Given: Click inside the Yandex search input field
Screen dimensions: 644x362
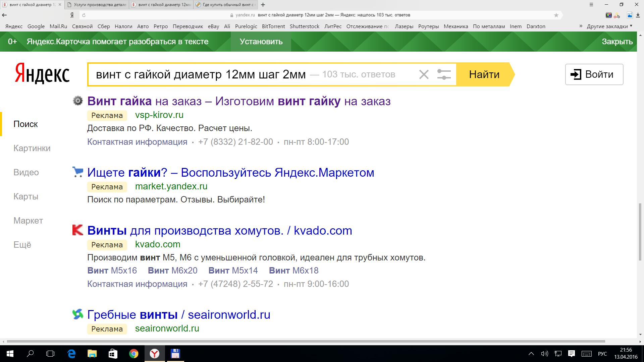Looking at the screenshot, I should coord(201,74).
